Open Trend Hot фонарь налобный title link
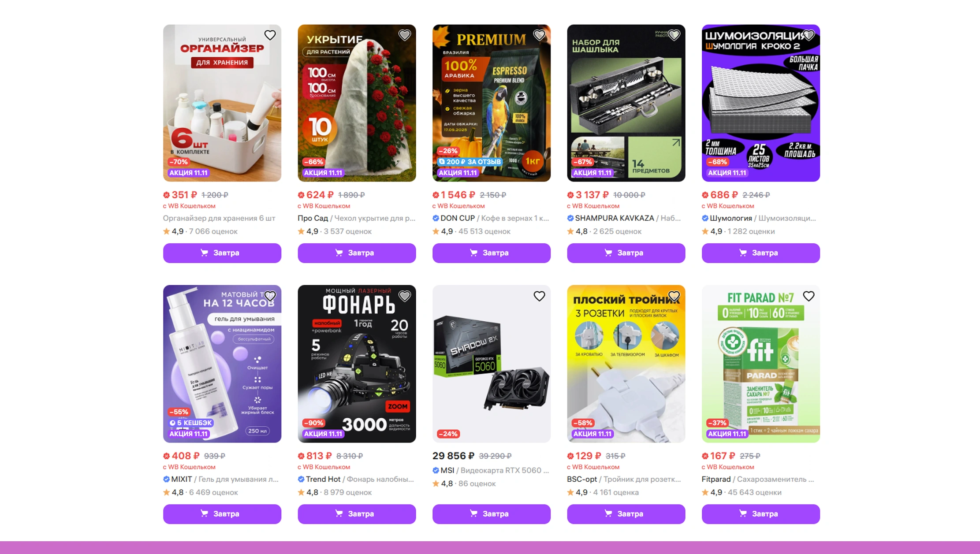 356,479
